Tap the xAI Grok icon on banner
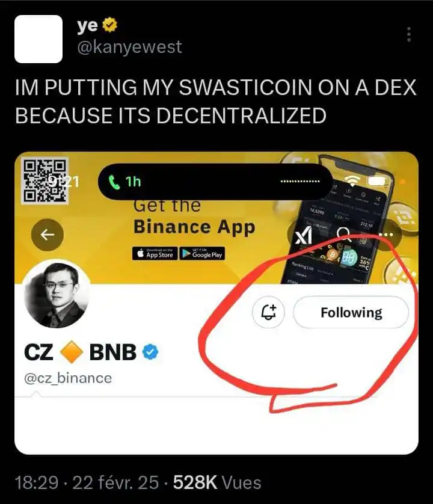This screenshot has height=504, width=433. [x=304, y=235]
